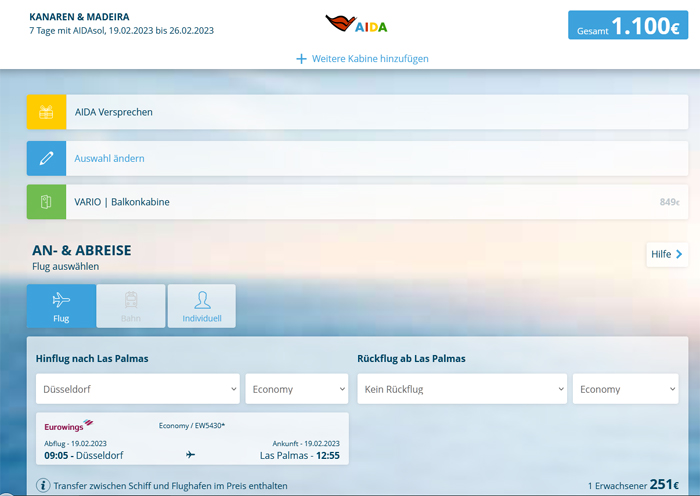
Task: Click the Auswahl ändern link
Action: point(109,158)
